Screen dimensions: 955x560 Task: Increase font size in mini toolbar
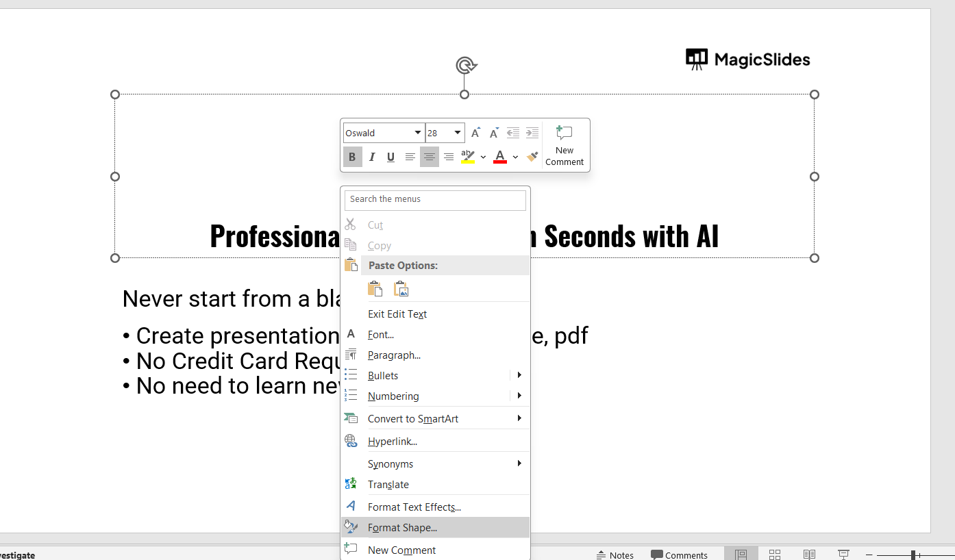(475, 133)
